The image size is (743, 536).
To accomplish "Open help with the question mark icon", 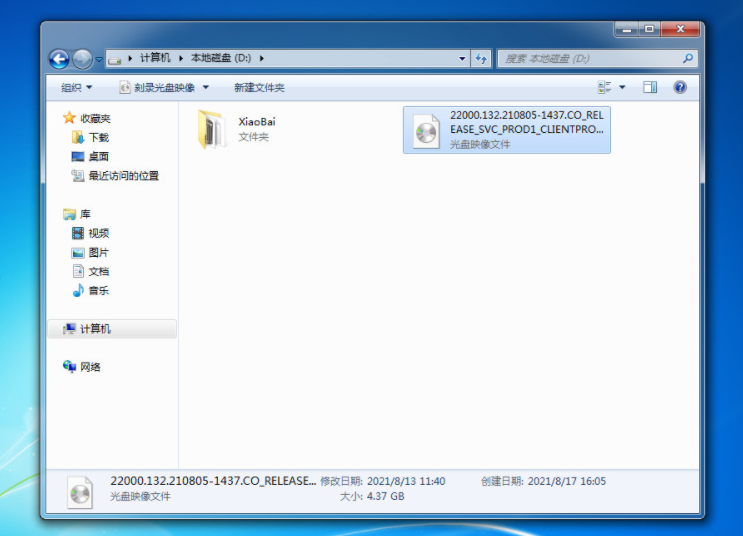I will click(x=680, y=87).
